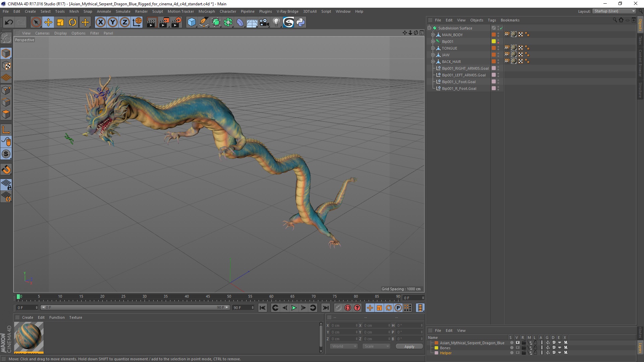Click the Python script icon
The width and height of the screenshot is (644, 362).
(301, 22)
